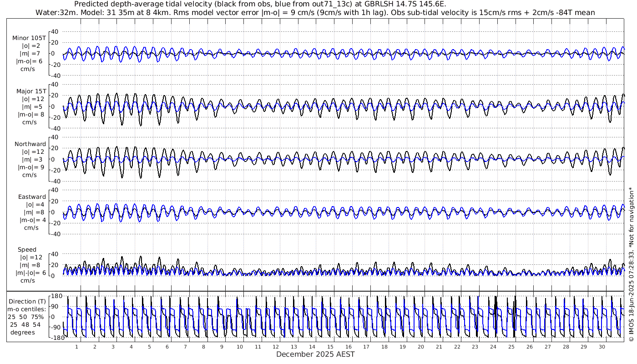Click the 'Northward' panel label
Screen dimensions: 637x364
30,144
